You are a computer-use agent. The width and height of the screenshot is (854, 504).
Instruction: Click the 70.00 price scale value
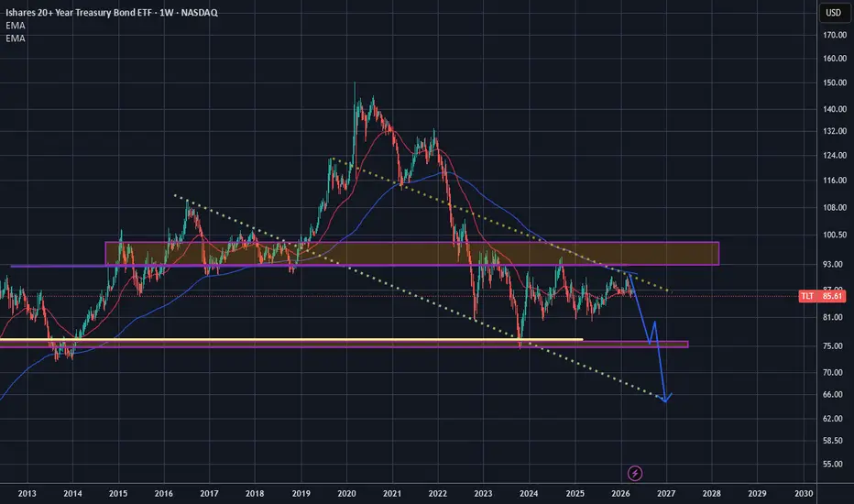(x=835, y=373)
